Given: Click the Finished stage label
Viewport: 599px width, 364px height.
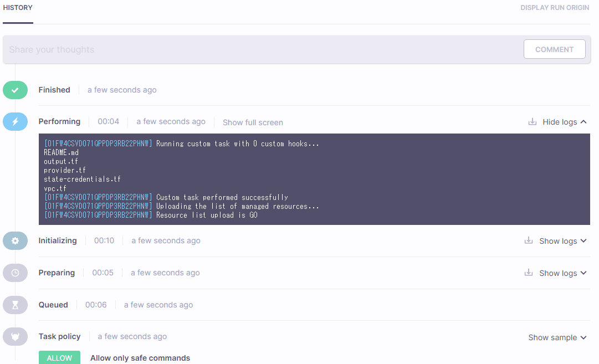Looking at the screenshot, I should (x=54, y=90).
